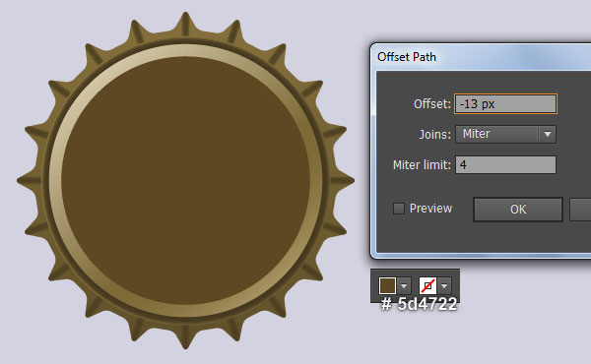Click the Preview label text
Image resolution: width=591 pixels, height=364 pixels.
(430, 209)
